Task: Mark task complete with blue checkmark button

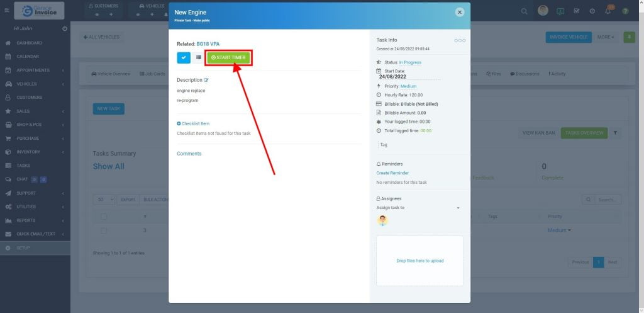Action: click(184, 57)
